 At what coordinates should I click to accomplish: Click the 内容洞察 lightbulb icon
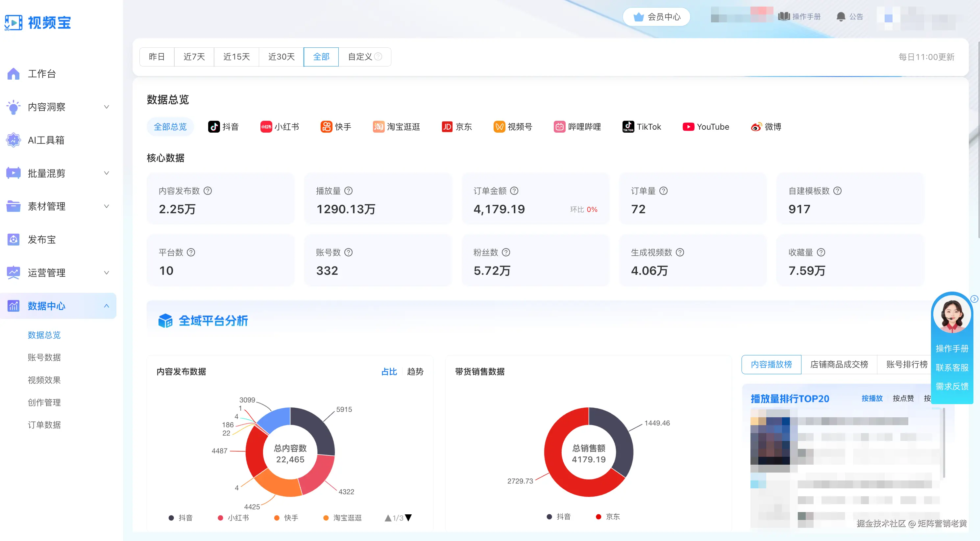coord(13,107)
